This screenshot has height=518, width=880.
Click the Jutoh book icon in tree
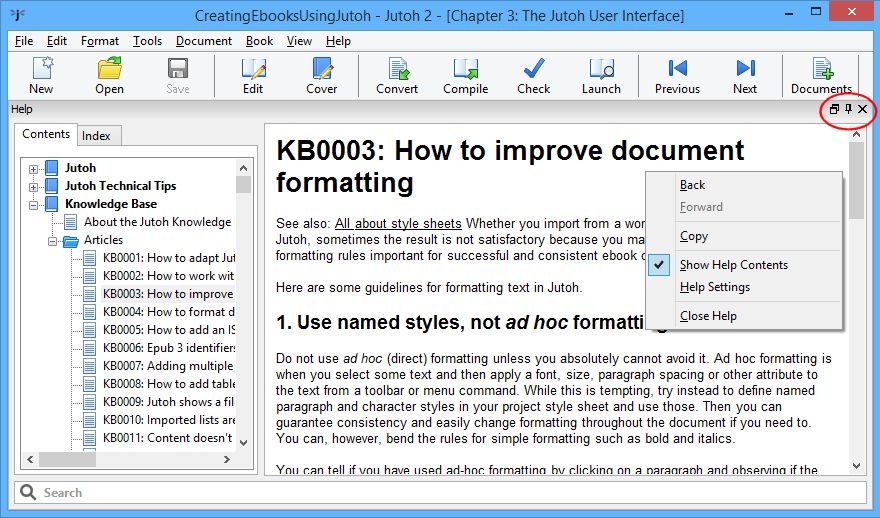(52, 168)
